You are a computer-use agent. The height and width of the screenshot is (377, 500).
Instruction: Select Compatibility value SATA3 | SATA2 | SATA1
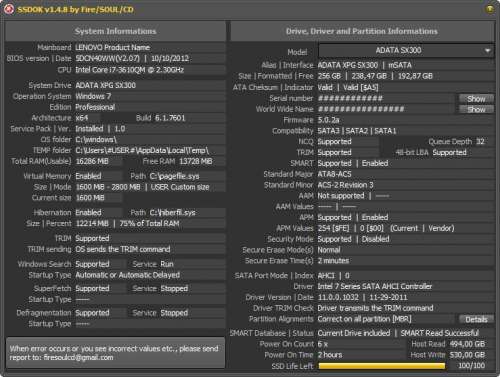tap(357, 131)
